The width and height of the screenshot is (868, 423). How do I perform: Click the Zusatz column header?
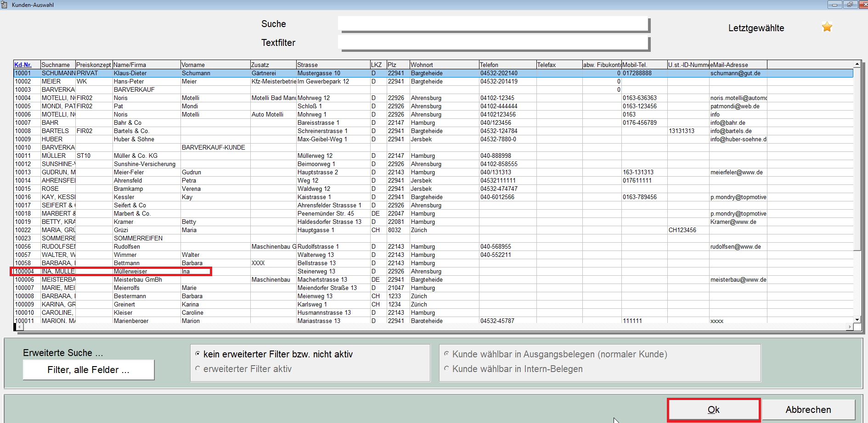tap(273, 65)
